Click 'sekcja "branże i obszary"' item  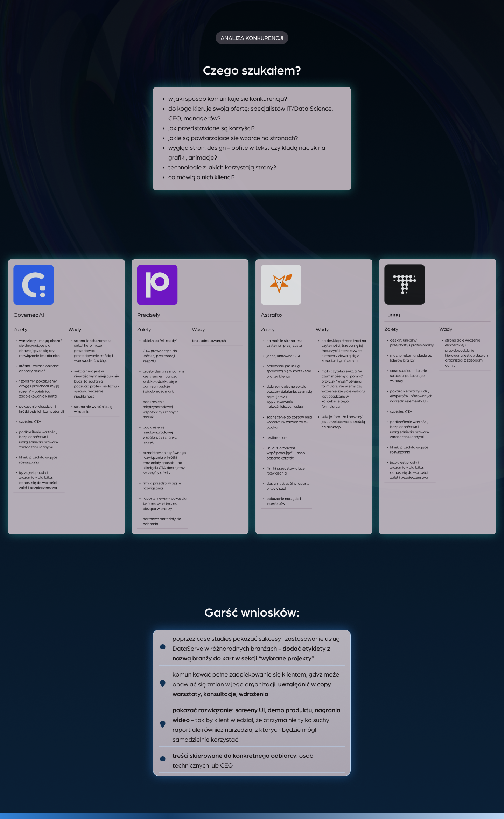[x=343, y=422]
